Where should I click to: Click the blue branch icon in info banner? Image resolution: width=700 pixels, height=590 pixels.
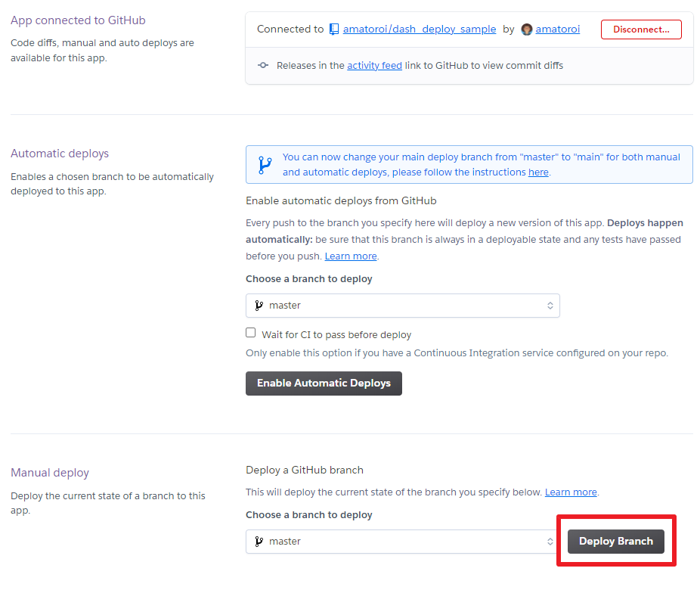[265, 165]
